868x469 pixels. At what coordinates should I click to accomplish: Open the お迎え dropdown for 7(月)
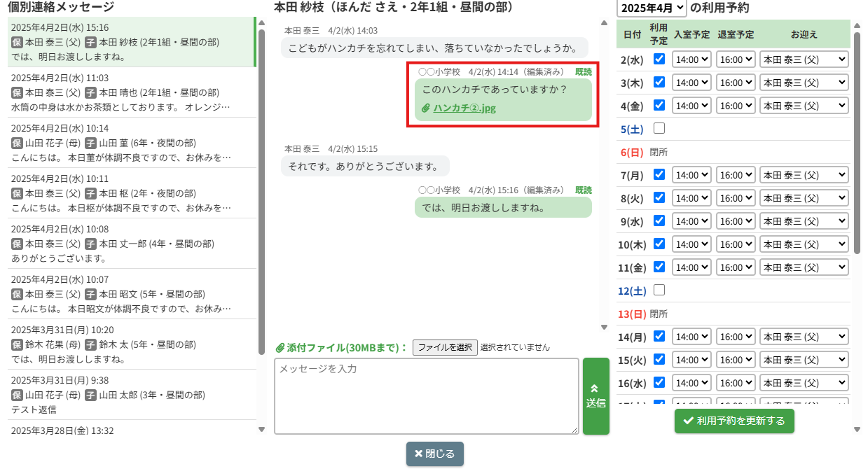tap(804, 175)
